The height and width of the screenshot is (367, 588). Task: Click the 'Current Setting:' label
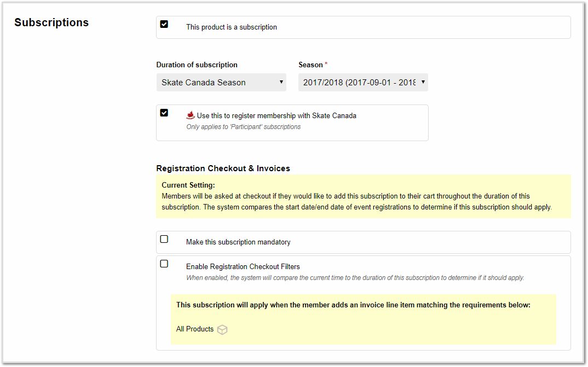(x=188, y=185)
